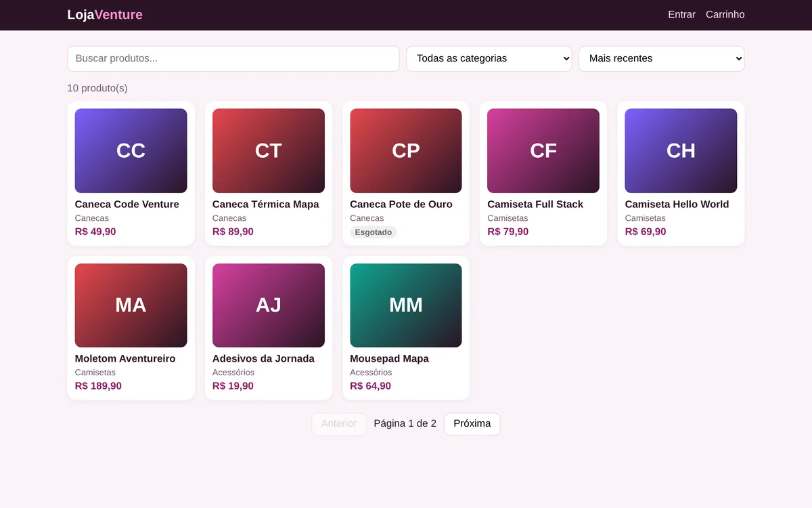Click the R$ 64,90 price
This screenshot has width=812, height=508.
click(370, 386)
